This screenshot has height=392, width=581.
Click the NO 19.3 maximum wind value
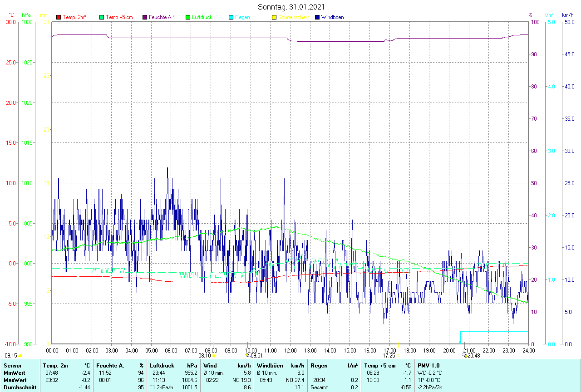[x=241, y=380]
